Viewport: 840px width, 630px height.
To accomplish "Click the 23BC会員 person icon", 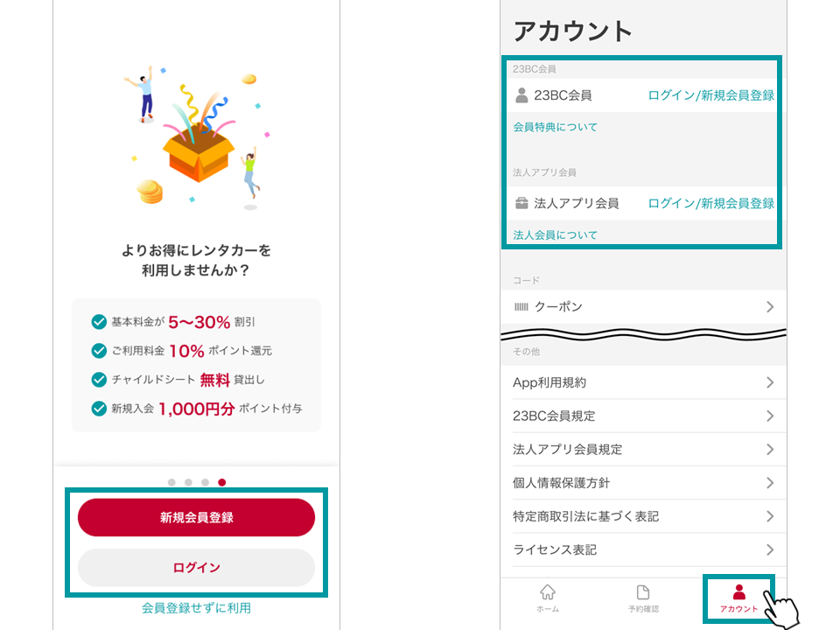I will point(521,95).
